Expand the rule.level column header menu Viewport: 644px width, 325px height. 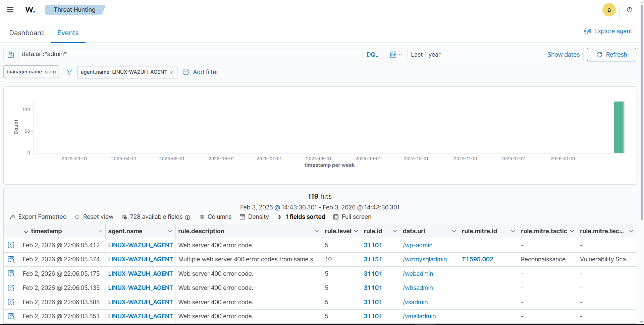pyautogui.click(x=356, y=231)
